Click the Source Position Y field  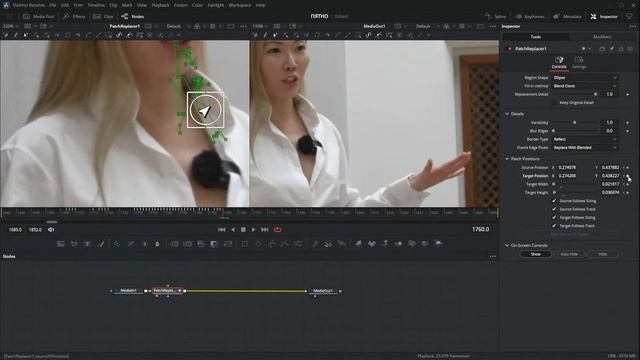(x=610, y=167)
